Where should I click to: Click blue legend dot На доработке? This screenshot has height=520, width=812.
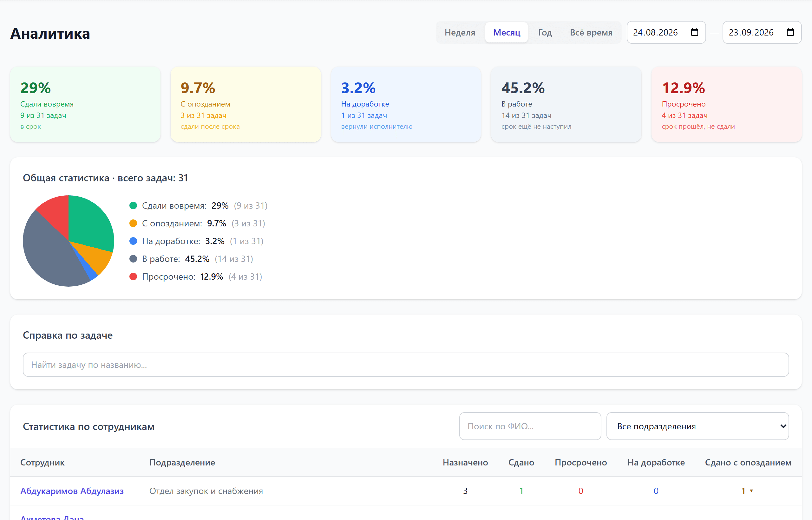pyautogui.click(x=133, y=241)
